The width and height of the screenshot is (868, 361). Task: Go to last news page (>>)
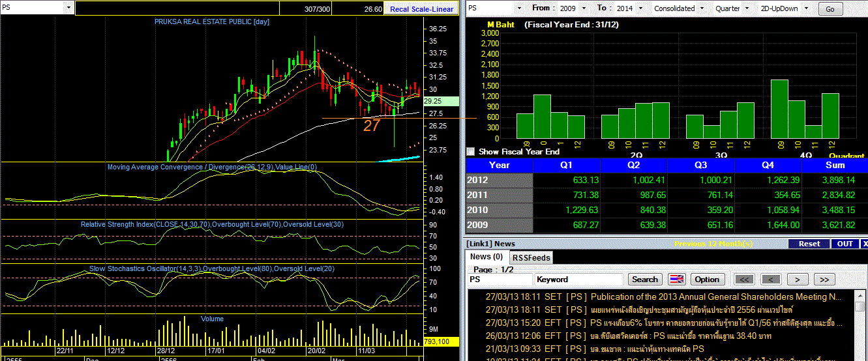click(x=824, y=280)
